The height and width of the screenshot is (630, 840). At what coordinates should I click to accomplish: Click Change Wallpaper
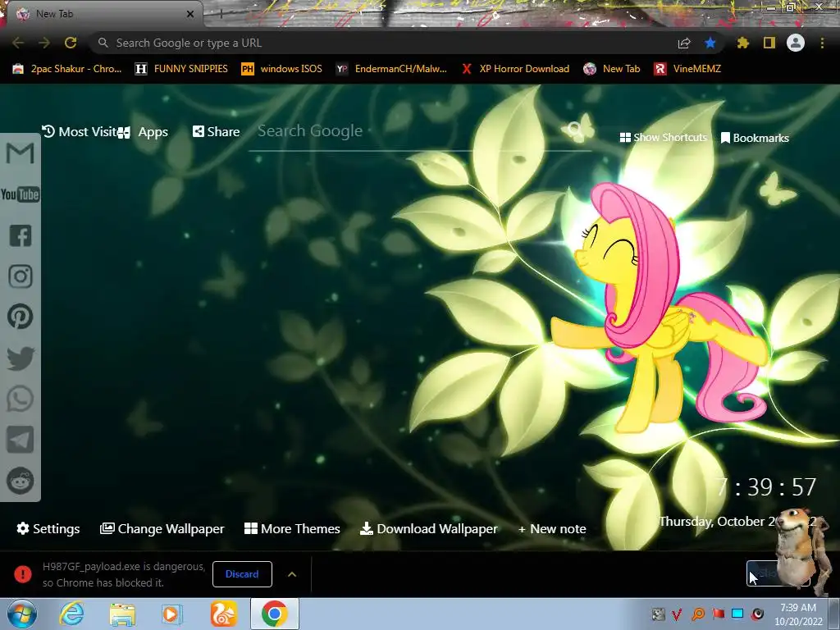[162, 529]
